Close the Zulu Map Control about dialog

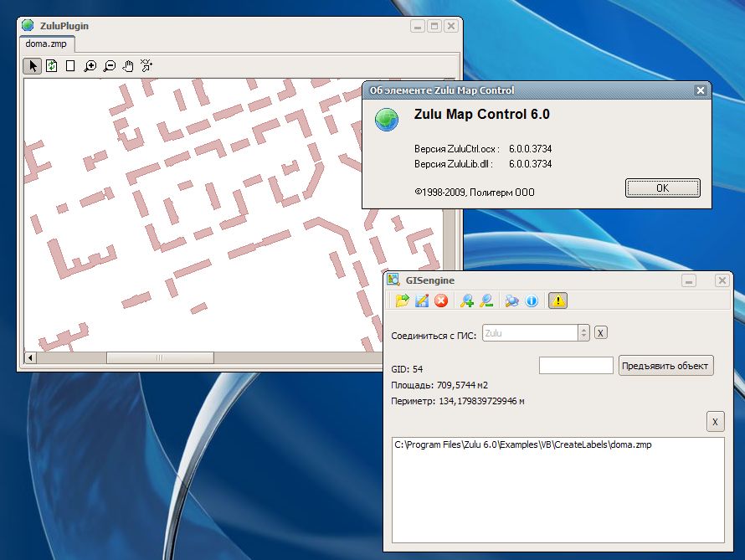[701, 90]
